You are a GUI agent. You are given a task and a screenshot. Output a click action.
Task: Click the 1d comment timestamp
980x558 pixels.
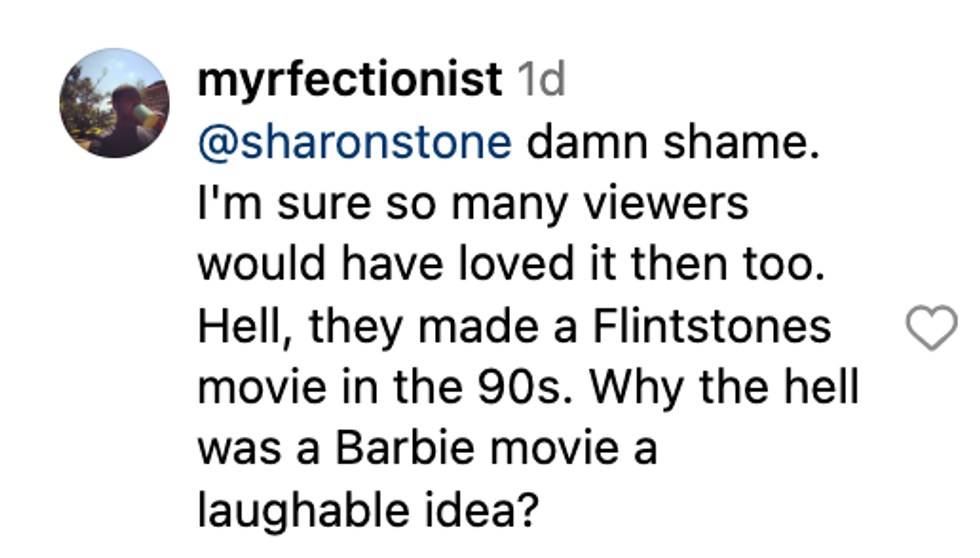point(541,80)
